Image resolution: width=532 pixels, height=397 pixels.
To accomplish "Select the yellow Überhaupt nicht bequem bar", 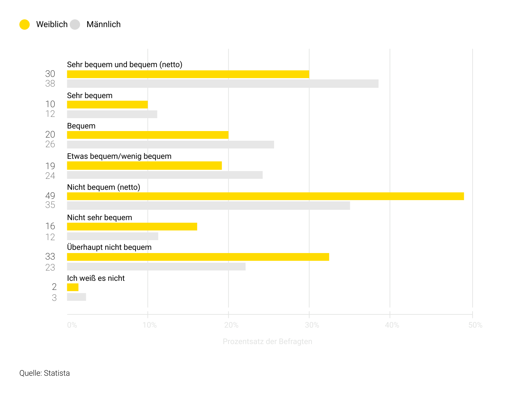I will click(198, 257).
